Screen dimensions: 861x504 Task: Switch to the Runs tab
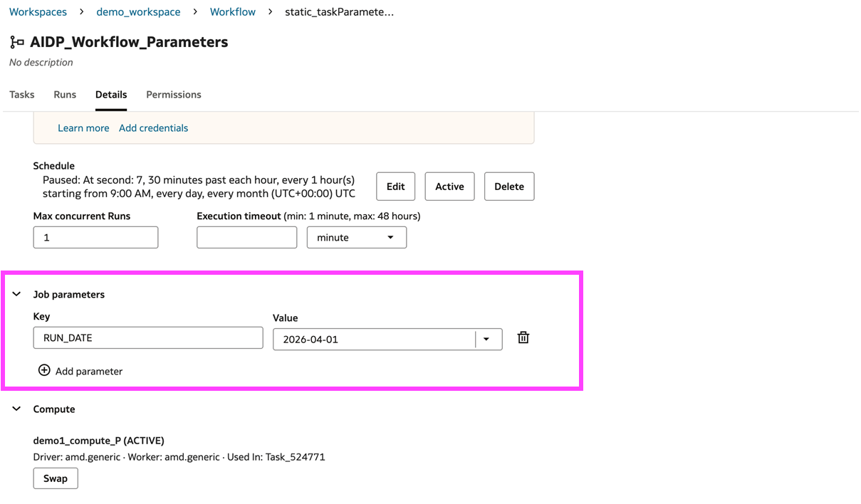(65, 95)
